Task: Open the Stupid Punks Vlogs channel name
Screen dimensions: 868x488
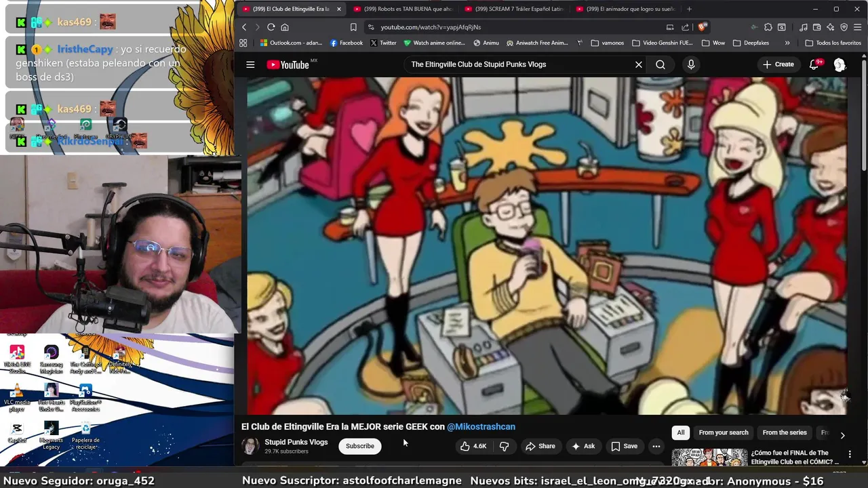Action: pos(296,442)
